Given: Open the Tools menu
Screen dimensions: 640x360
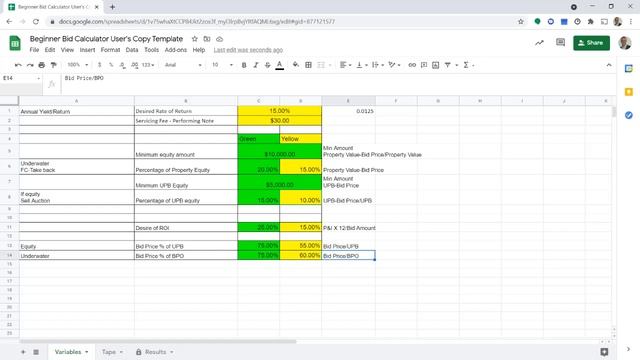Looking at the screenshot, I should point(151,50).
